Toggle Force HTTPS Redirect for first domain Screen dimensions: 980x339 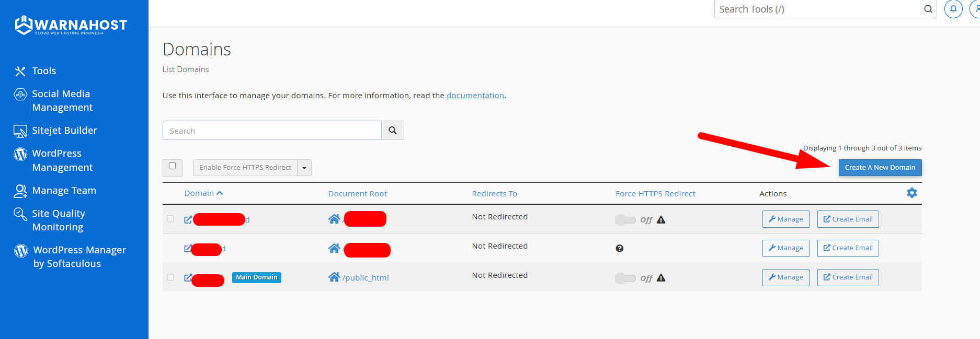[x=625, y=220]
